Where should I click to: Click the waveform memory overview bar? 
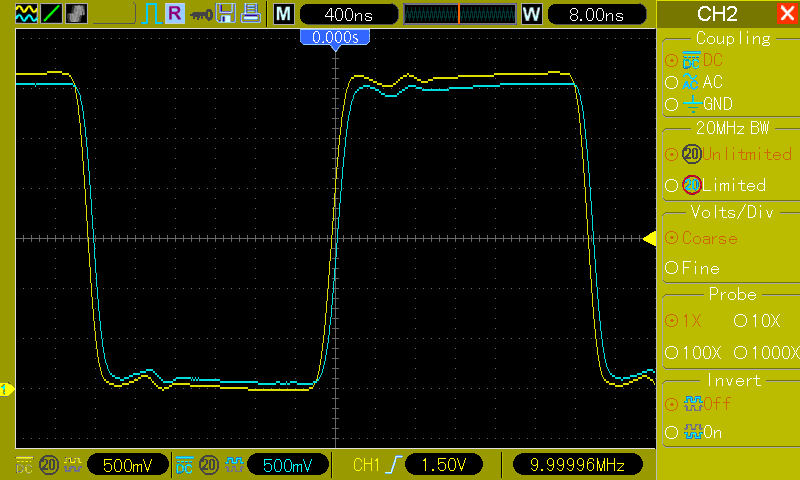point(460,14)
